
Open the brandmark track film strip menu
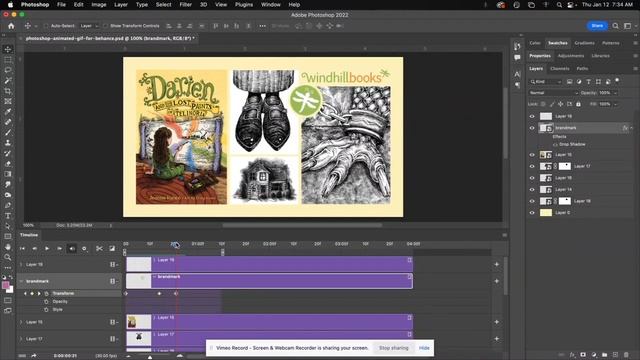click(113, 281)
